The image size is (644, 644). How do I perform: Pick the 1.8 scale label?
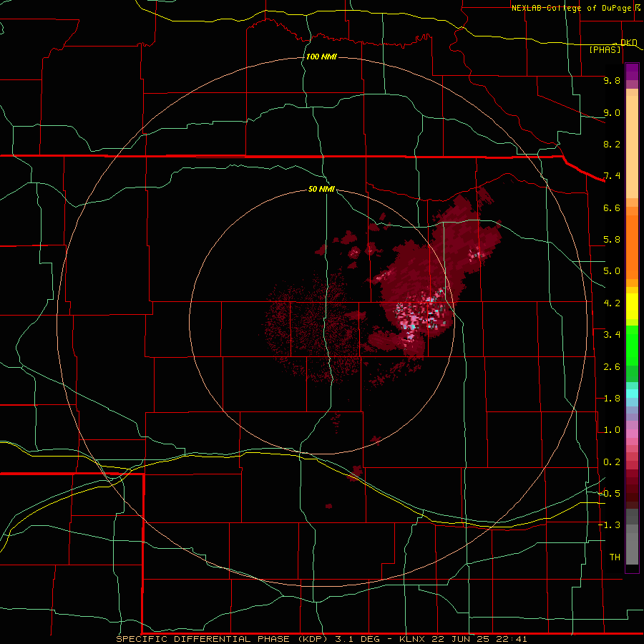point(612,399)
